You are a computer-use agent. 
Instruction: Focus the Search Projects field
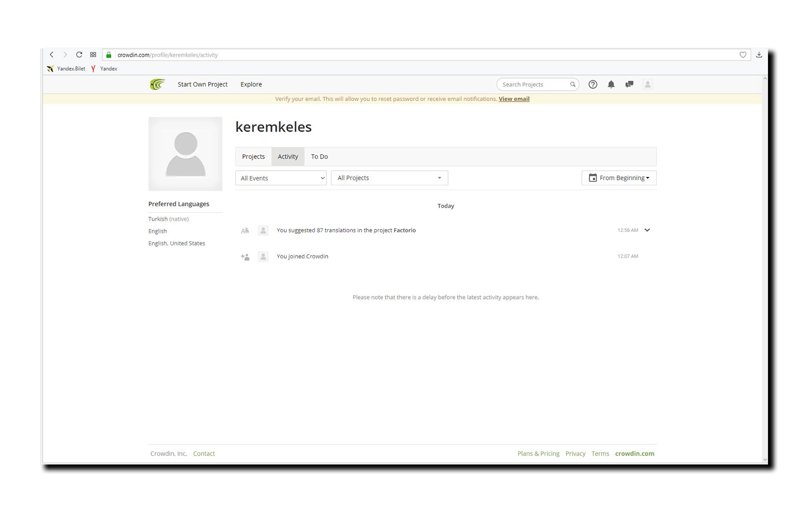(537, 84)
